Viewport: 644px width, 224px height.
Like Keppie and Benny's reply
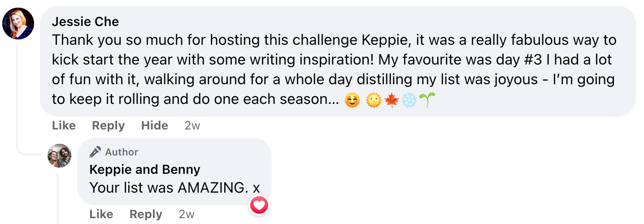pyautogui.click(x=101, y=215)
